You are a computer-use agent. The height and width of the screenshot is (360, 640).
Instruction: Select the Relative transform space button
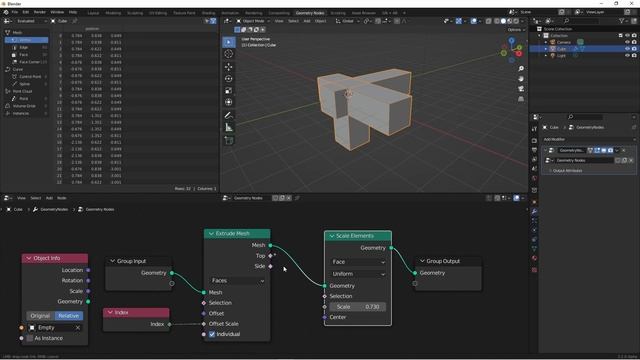(x=69, y=316)
